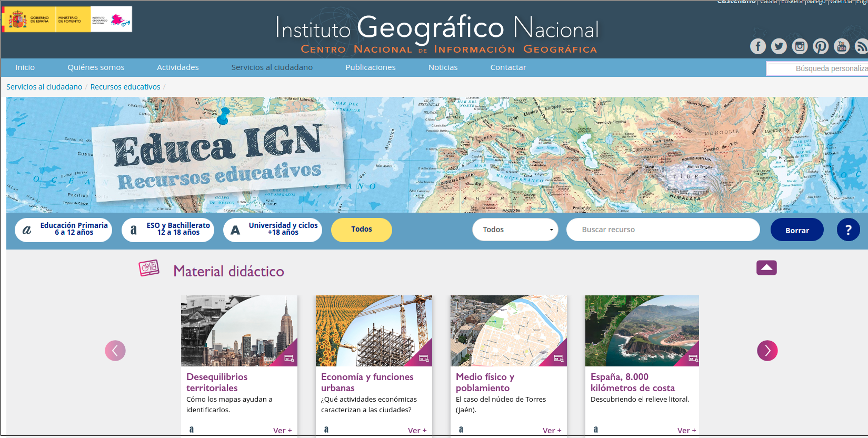Image resolution: width=868 pixels, height=438 pixels.
Task: Click Ver + on Medio físico y poblamiento card
Action: [x=552, y=431]
